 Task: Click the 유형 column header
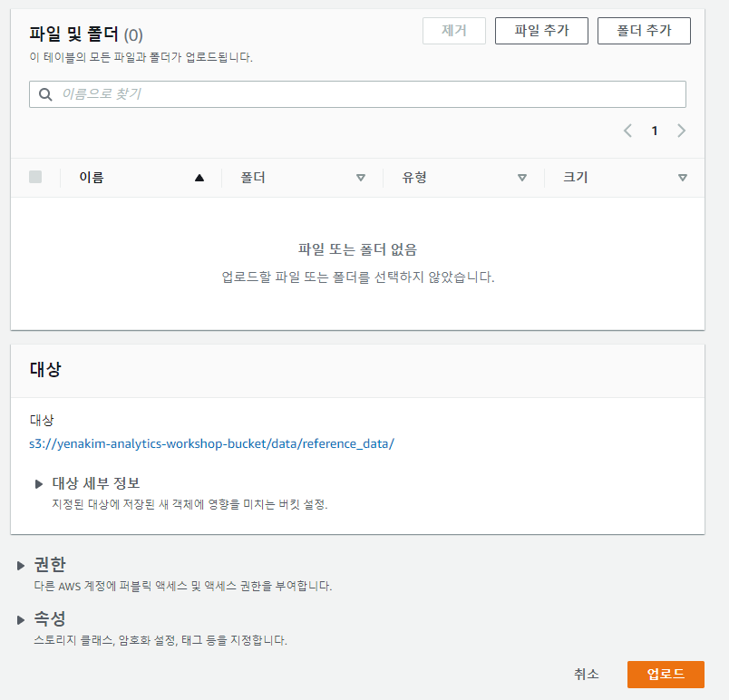click(x=413, y=177)
